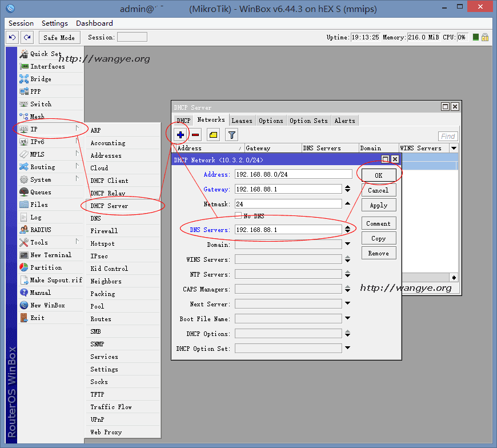Open the filter funnel button

(x=232, y=135)
